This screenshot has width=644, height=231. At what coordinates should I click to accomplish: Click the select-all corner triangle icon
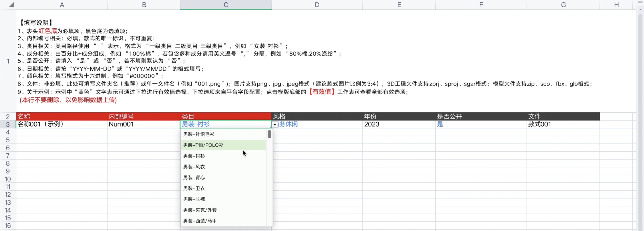click(11, 5)
